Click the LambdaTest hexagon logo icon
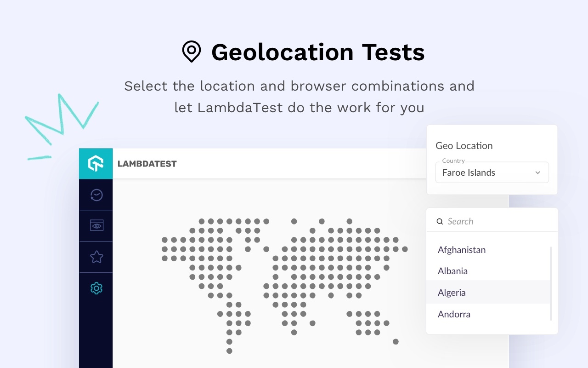Image resolution: width=588 pixels, height=368 pixels. [96, 163]
